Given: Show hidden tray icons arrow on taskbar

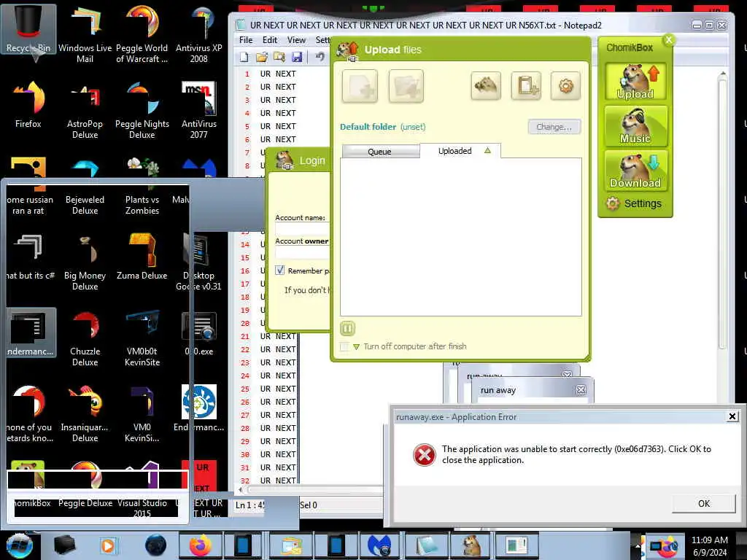Looking at the screenshot, I should pos(638,545).
